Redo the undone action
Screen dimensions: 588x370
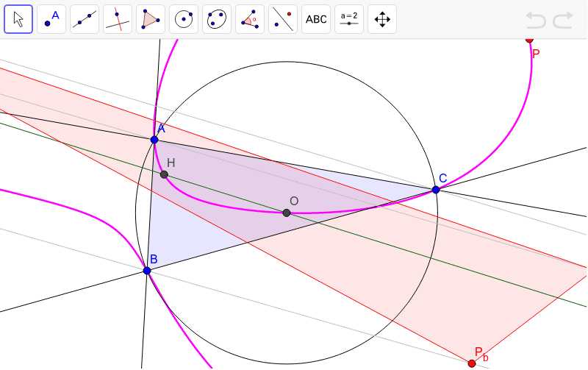[563, 20]
